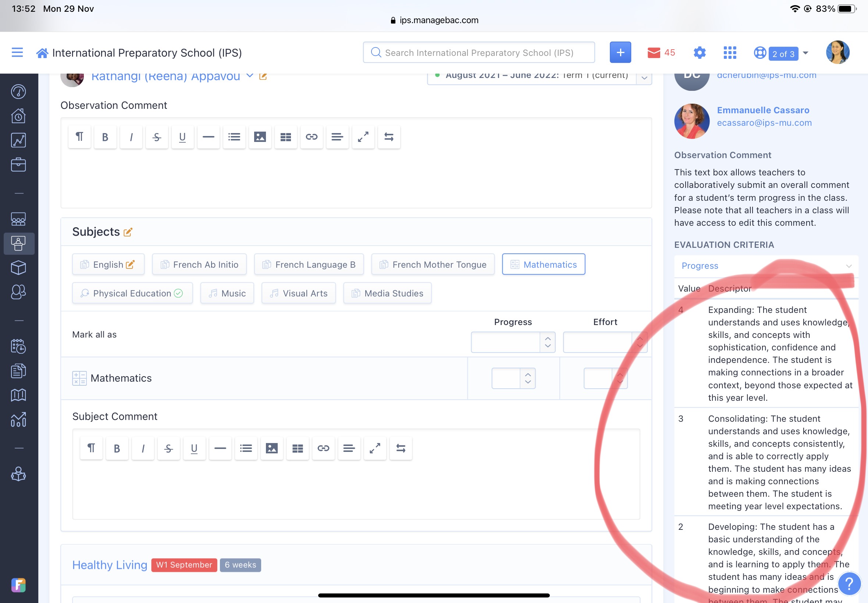Open the hamburger navigation menu
The width and height of the screenshot is (868, 603).
[x=17, y=53]
